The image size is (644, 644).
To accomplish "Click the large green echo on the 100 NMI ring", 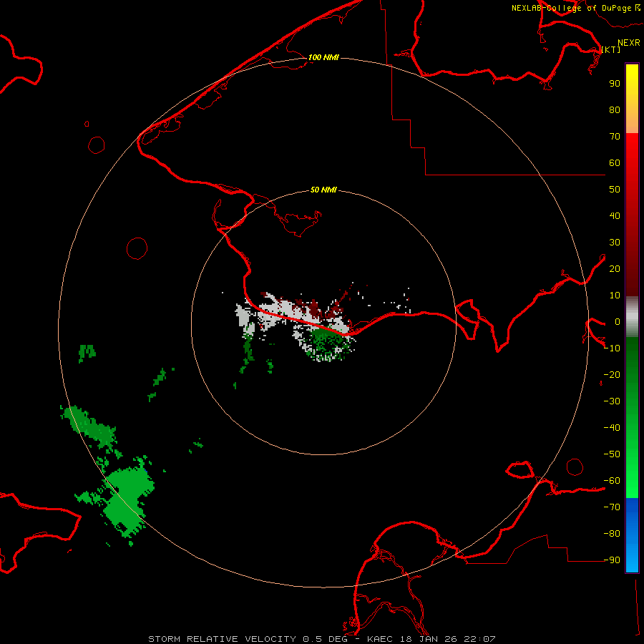I will (x=127, y=499).
